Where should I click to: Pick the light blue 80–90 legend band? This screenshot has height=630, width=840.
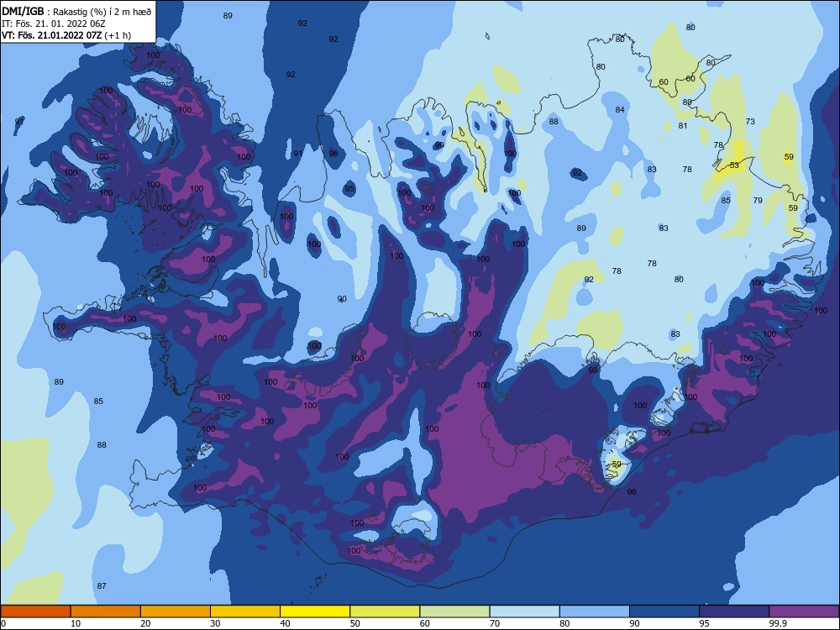pyautogui.click(x=595, y=612)
